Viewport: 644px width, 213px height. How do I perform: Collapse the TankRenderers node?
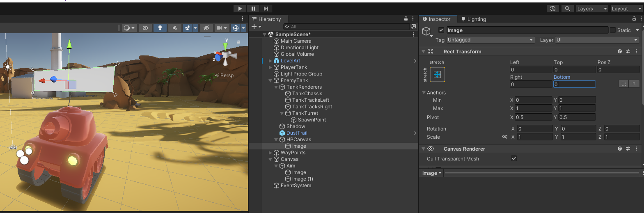tap(276, 87)
